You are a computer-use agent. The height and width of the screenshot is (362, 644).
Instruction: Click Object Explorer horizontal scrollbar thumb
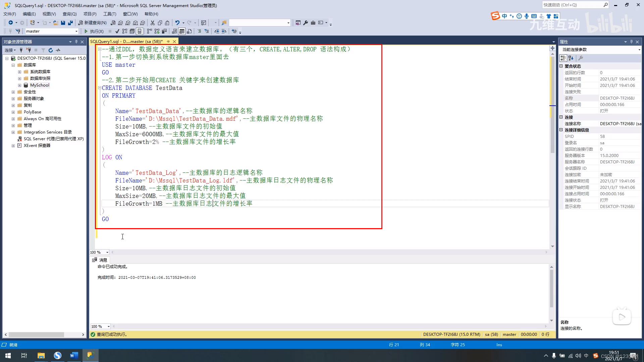click(36, 335)
